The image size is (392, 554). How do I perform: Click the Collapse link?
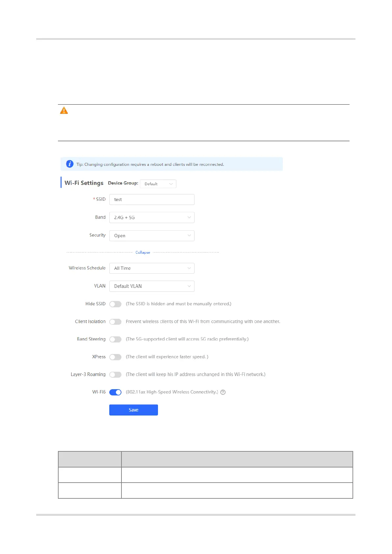pos(143,252)
